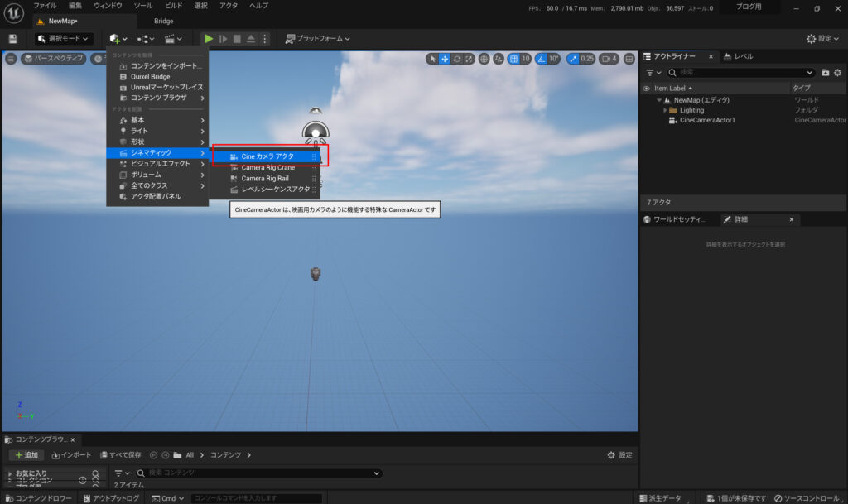Toggle rotation snapping angle icon
This screenshot has width=848, height=504.
542,59
